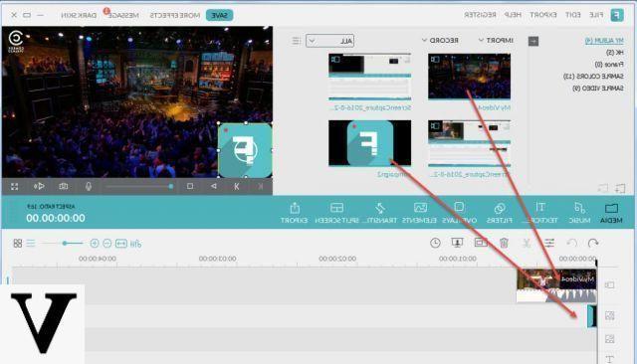
Task: Select the Split Screen tool
Action: [x=336, y=213]
